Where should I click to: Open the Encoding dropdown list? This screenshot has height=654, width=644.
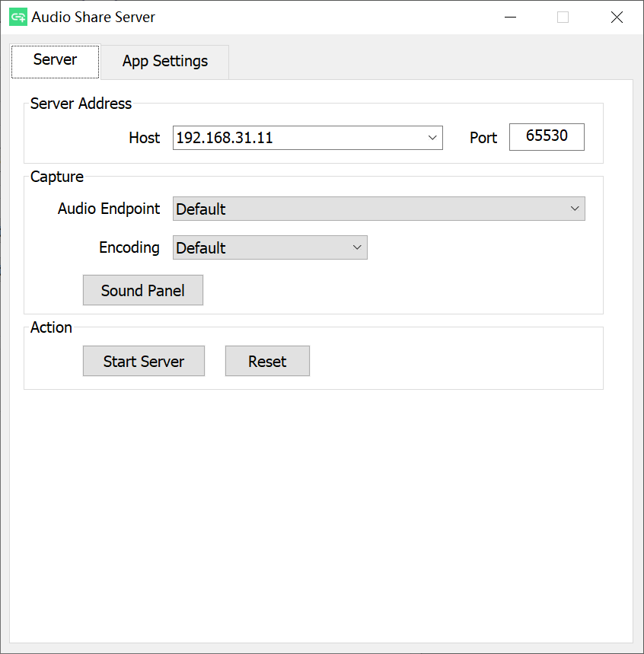[x=269, y=247]
